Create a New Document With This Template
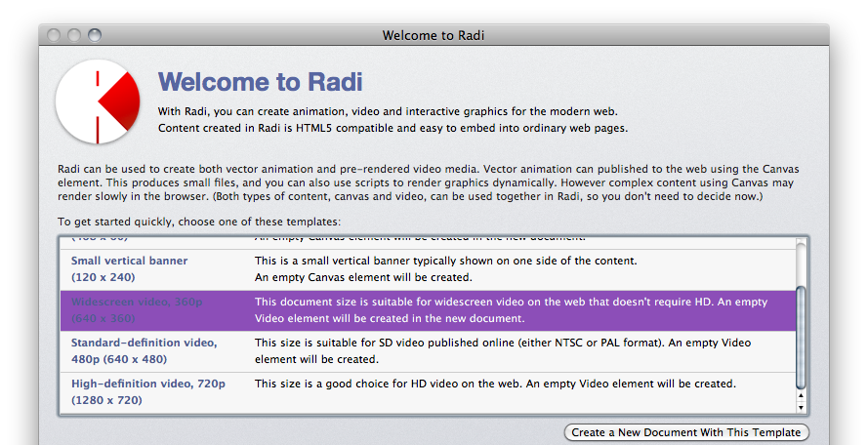868x445 pixels. click(685, 432)
